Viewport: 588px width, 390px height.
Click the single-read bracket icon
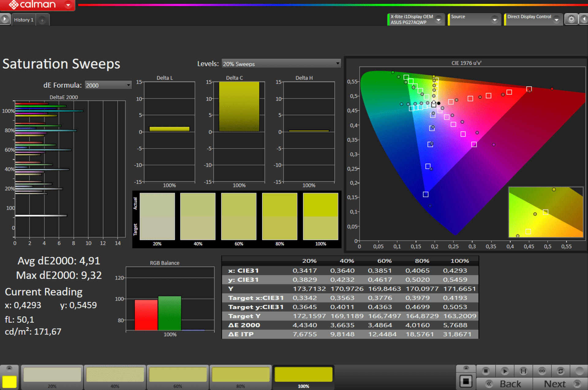point(523,371)
